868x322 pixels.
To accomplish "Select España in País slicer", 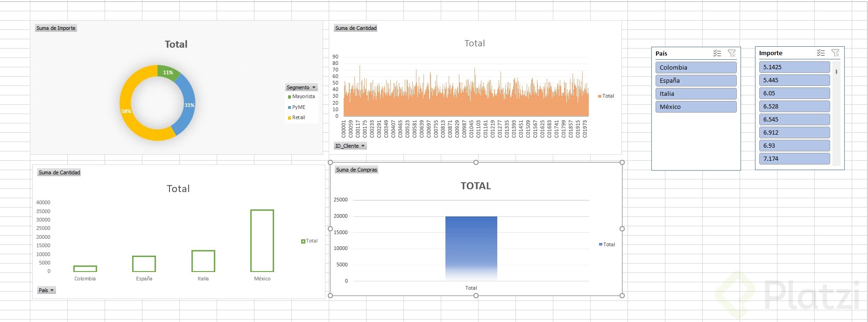I will click(x=696, y=80).
